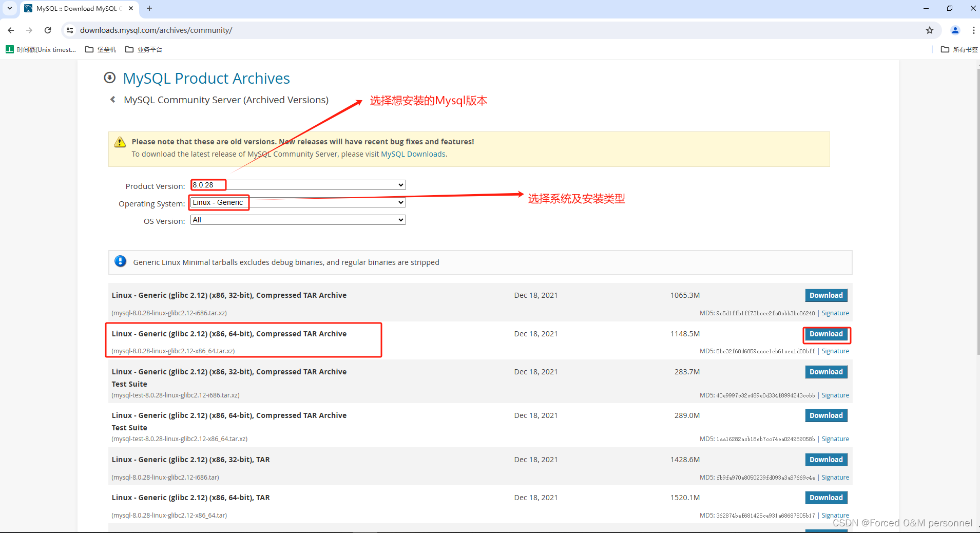The height and width of the screenshot is (533, 980).
Task: Click the download circle icon beside MySQL Product Archives
Action: 109,78
